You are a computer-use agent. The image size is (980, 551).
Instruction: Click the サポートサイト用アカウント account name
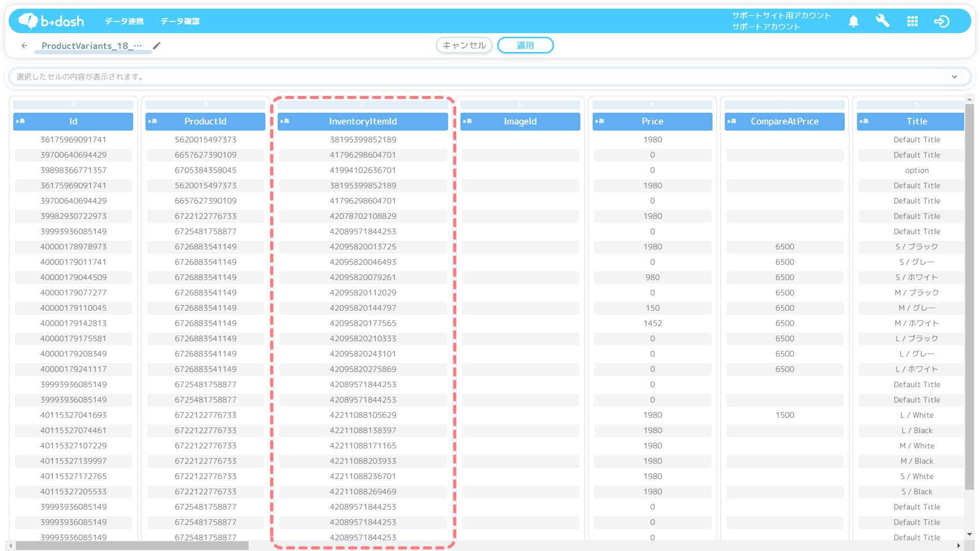pyautogui.click(x=781, y=16)
